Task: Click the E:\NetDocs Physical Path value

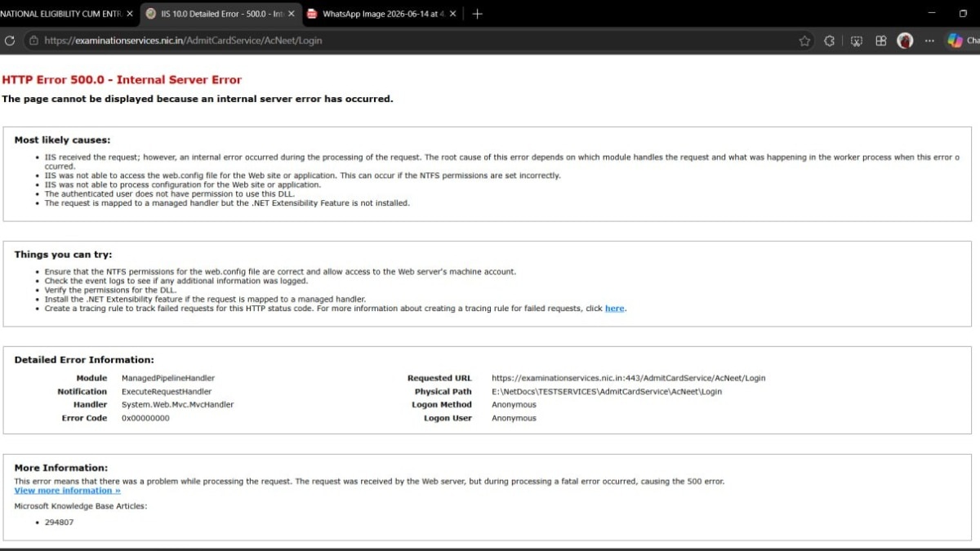Action: [x=607, y=392]
